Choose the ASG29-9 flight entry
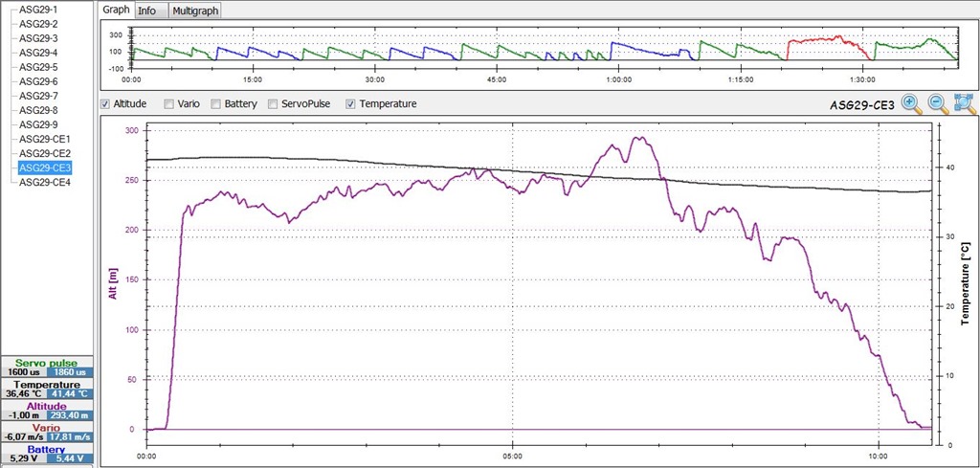The width and height of the screenshot is (980, 468). [38, 124]
